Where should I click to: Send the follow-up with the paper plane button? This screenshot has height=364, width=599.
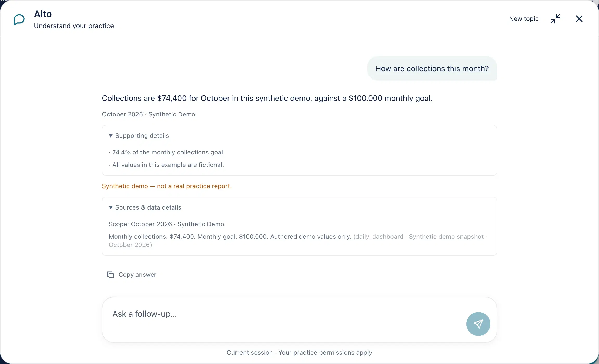click(478, 324)
